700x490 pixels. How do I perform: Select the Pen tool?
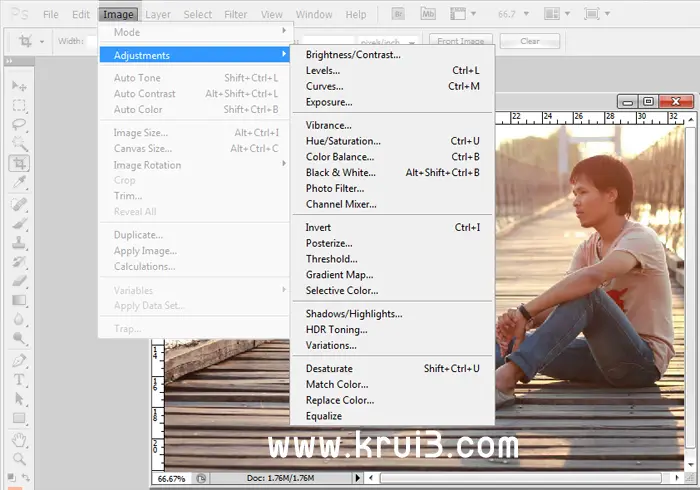coord(19,361)
